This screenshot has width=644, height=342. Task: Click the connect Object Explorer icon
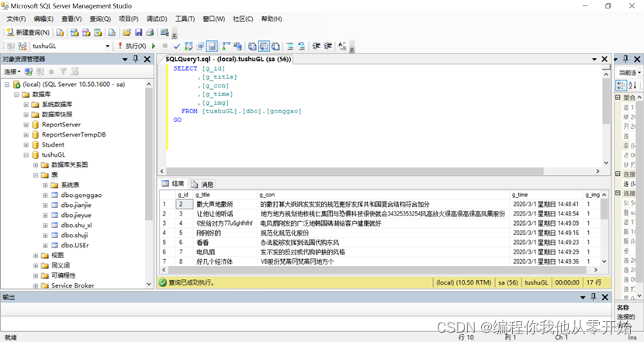(x=29, y=72)
